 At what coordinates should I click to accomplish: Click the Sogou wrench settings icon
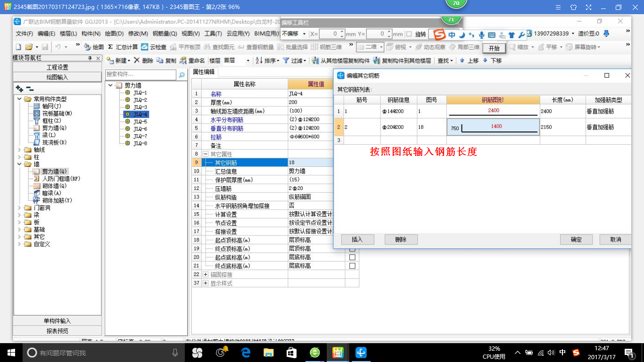[x=521, y=35]
